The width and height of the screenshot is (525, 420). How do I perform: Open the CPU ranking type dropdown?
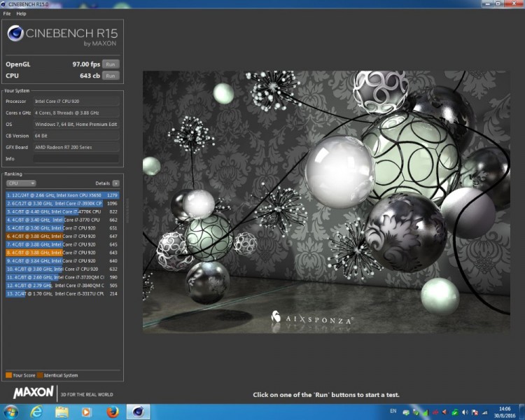[21, 183]
